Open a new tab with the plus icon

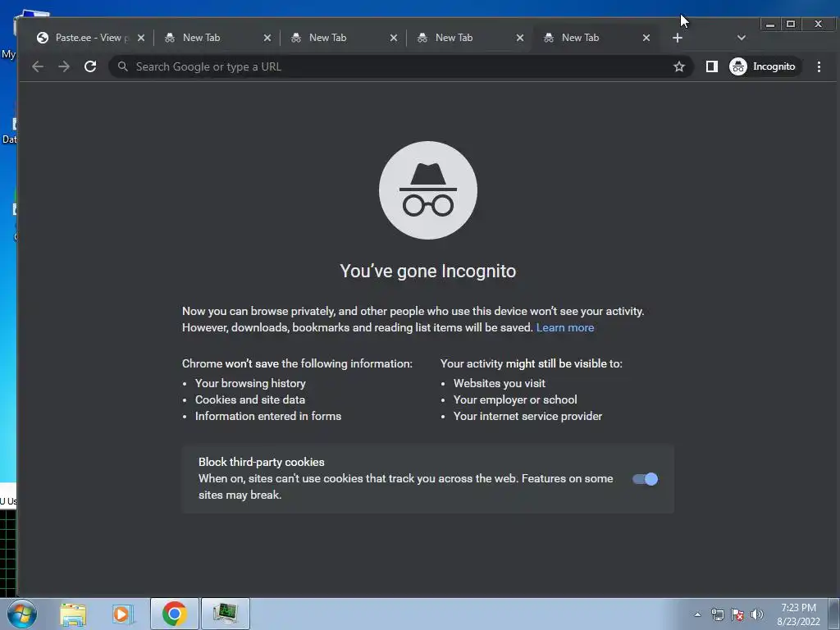[x=677, y=38]
